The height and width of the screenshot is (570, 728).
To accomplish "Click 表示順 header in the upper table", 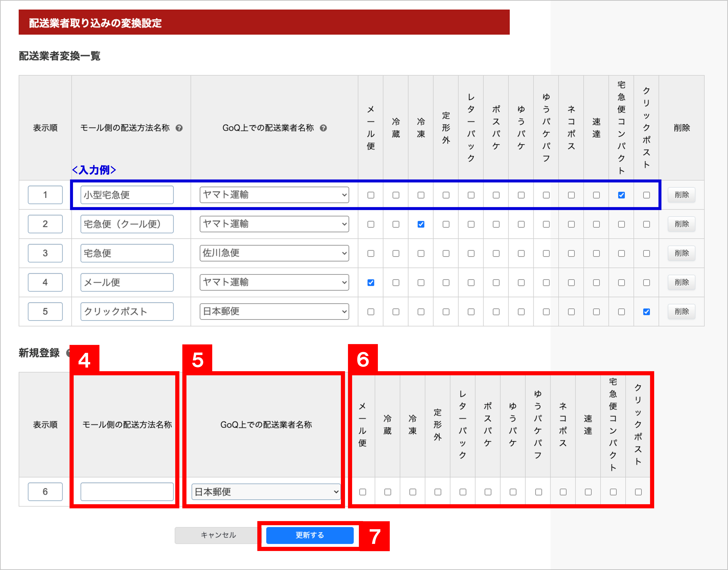I will (45, 128).
